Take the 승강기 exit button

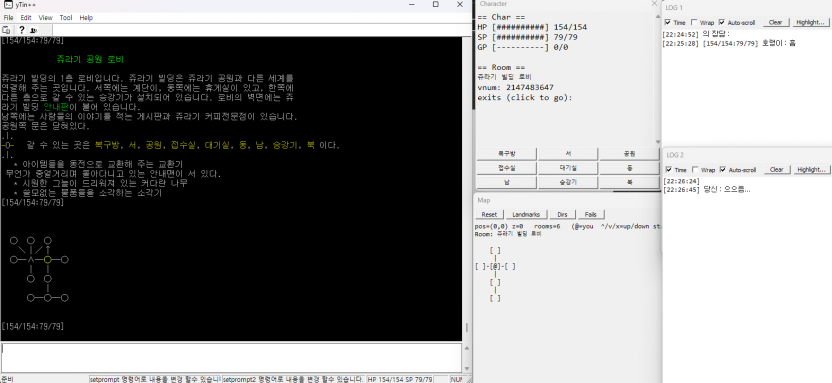[x=568, y=182]
